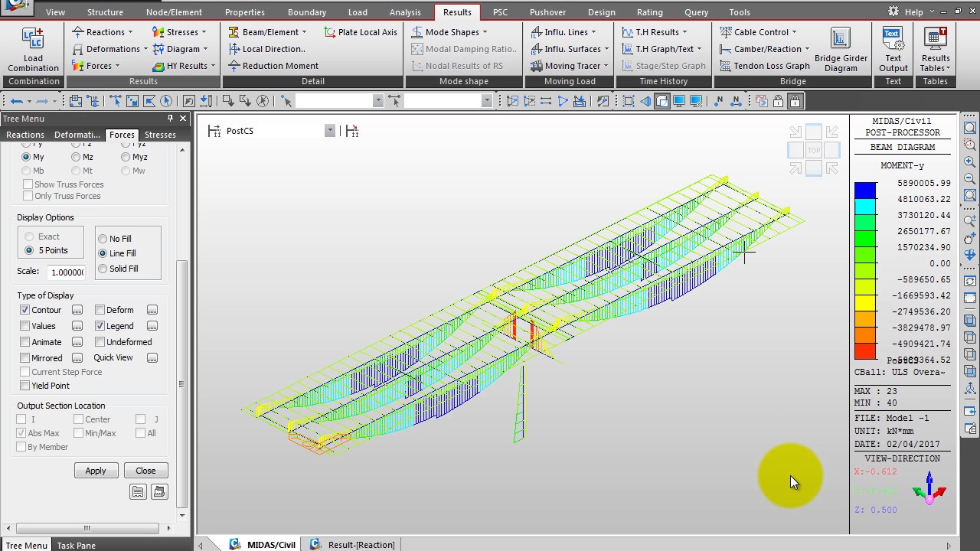Screen dimensions: 980x551
Task: Open Legend settings ellipsis button
Action: coord(152,326)
